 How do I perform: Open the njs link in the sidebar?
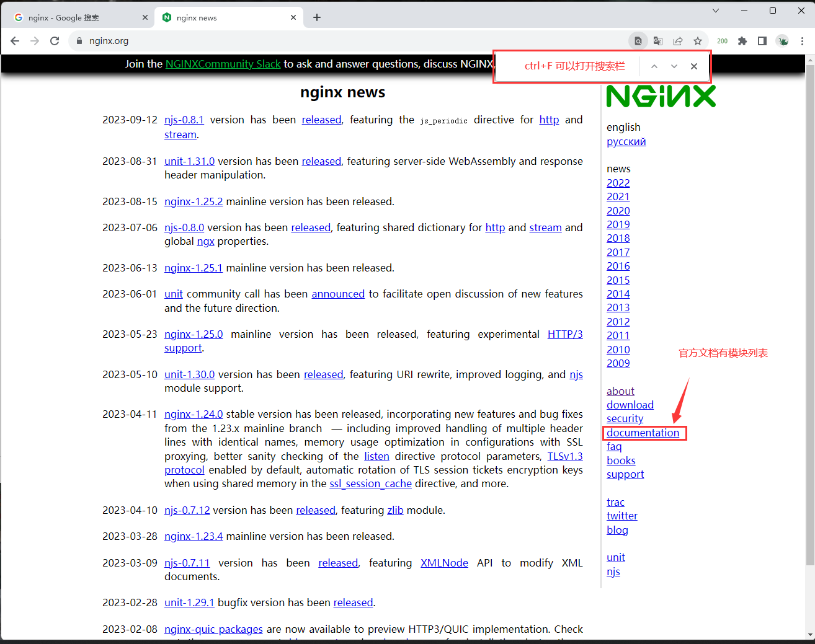pyautogui.click(x=613, y=571)
